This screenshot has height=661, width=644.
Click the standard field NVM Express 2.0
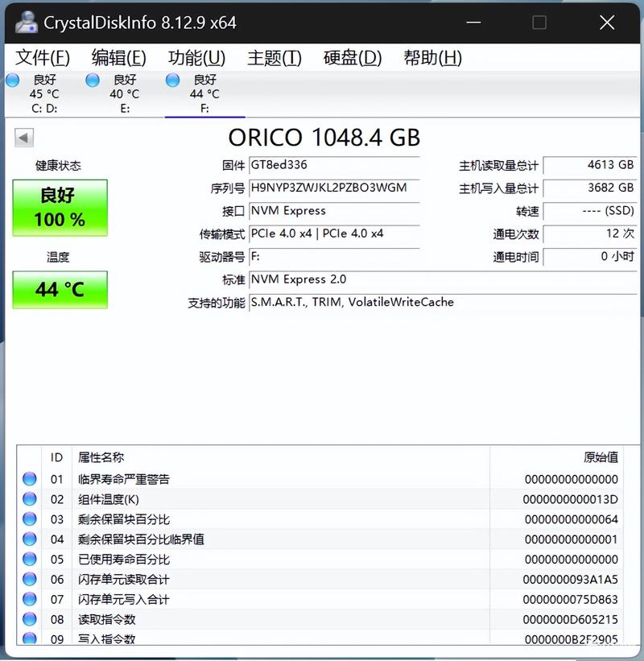pos(443,279)
